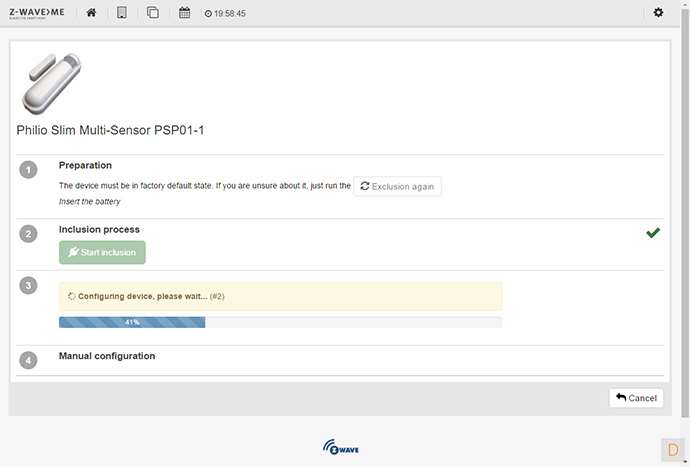690x467 pixels.
Task: Open the rooms overlapping-squares icon
Action: pyautogui.click(x=153, y=13)
